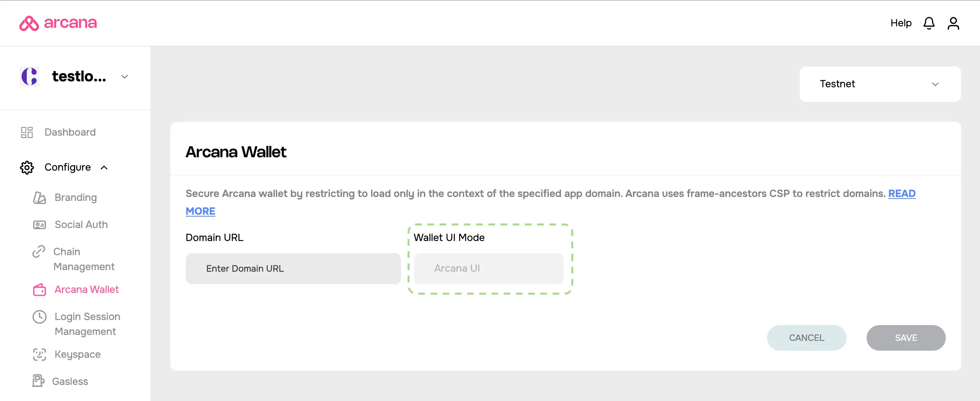The height and width of the screenshot is (401, 980).
Task: Click the Enter Domain URL field
Action: (x=293, y=269)
